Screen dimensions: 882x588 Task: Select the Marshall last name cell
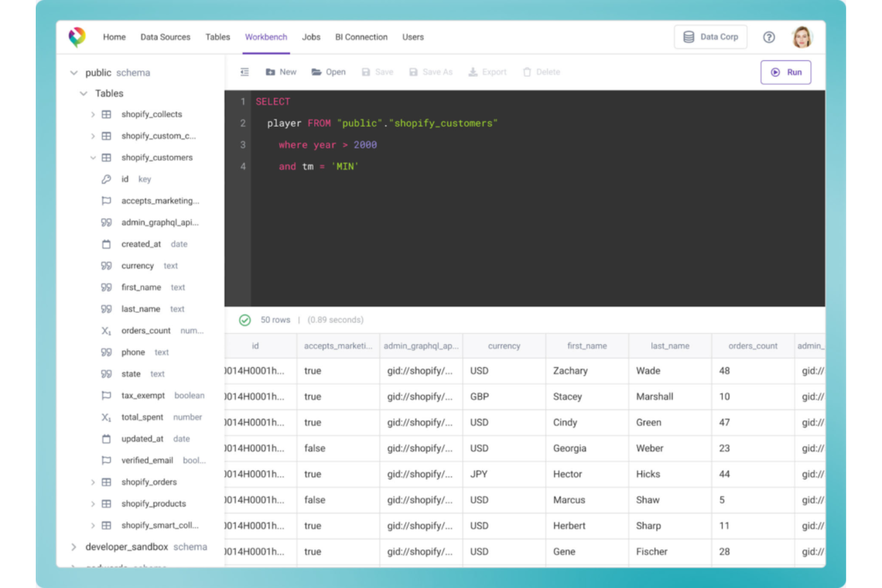670,397
